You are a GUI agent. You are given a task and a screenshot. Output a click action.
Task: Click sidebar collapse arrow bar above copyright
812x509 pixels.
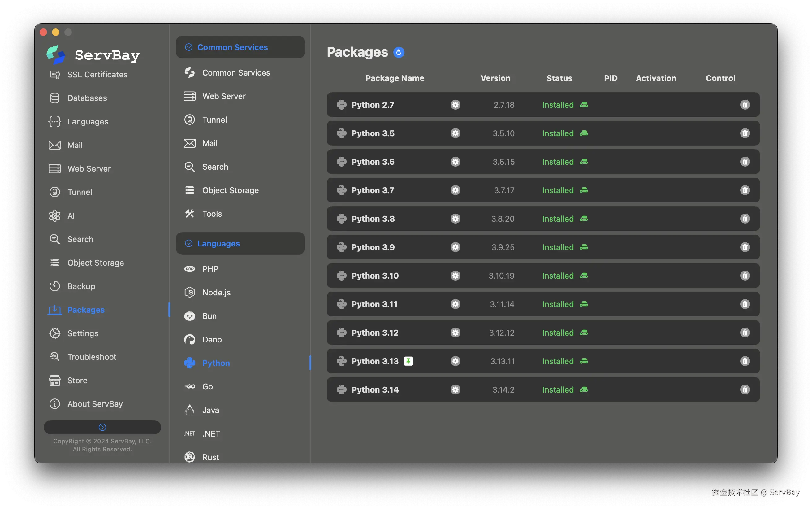[x=102, y=427]
